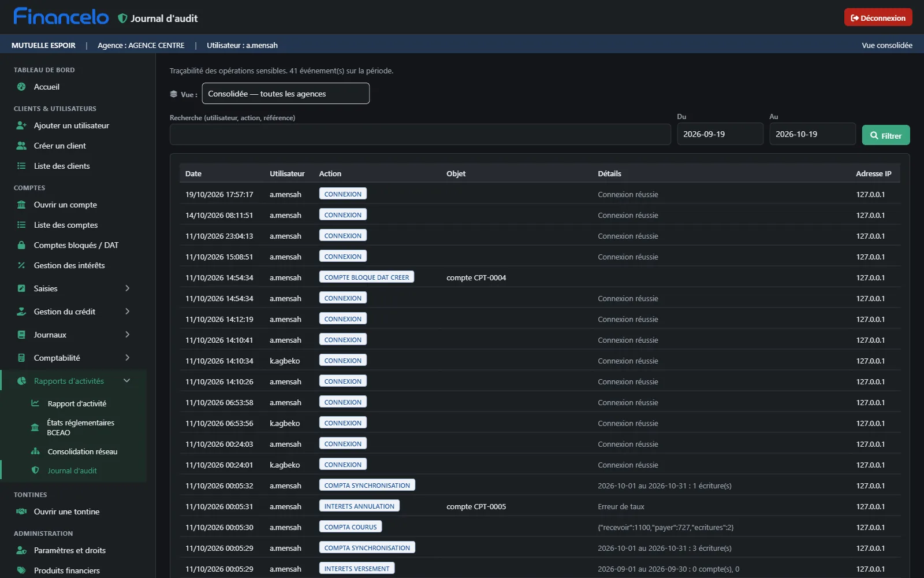Click the shield icon beside Journal d'audit in sidebar
The width and height of the screenshot is (924, 578).
(35, 470)
